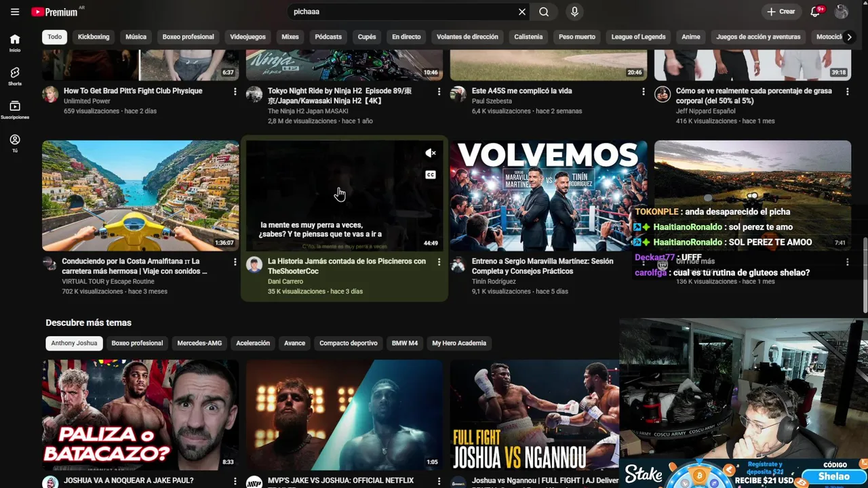868x488 pixels.
Task: Open options for JOSHUA VA A NOQUEAR video
Action: [235, 481]
